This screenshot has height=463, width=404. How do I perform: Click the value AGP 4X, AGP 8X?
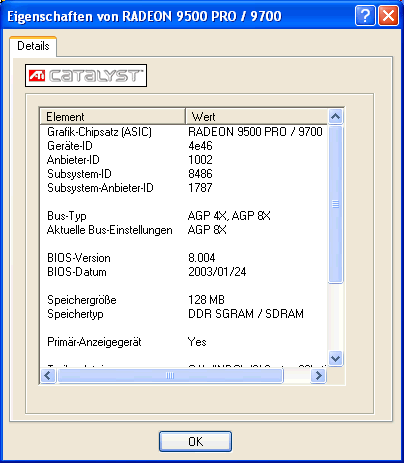coord(229,216)
